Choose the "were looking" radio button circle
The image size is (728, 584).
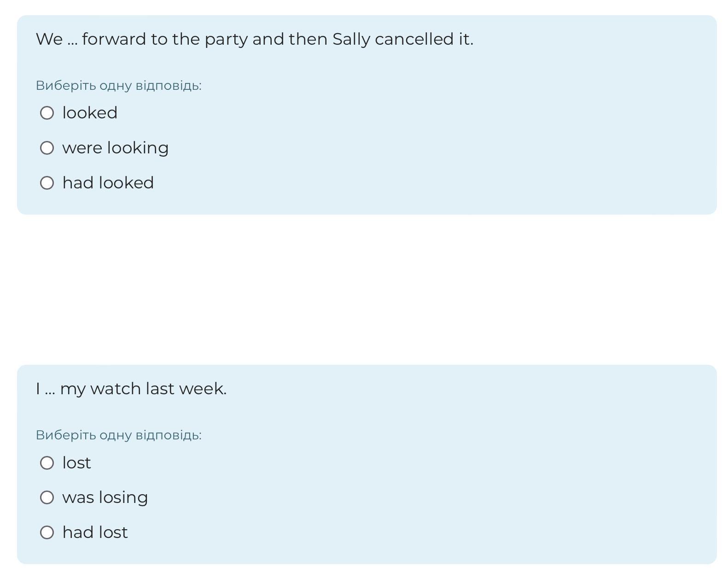click(47, 148)
